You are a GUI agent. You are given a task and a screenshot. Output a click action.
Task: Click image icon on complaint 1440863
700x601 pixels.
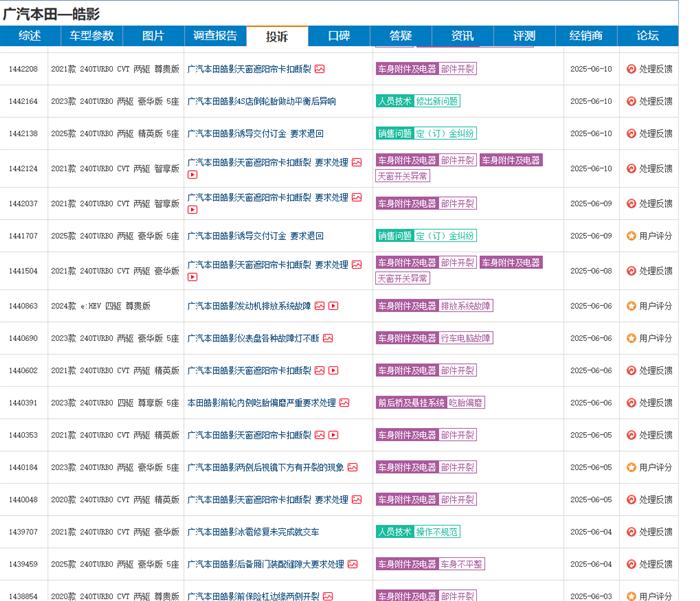(320, 306)
